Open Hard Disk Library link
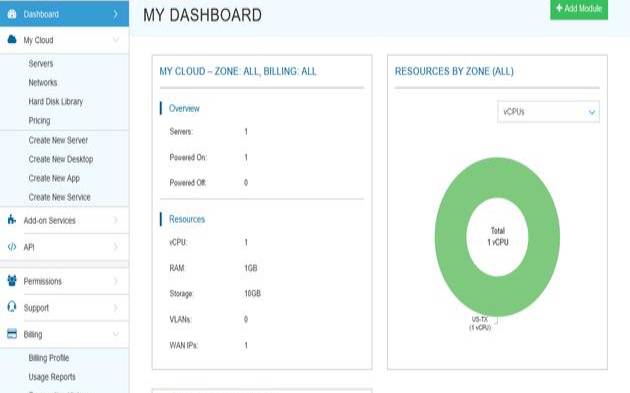This screenshot has width=630, height=393. tap(55, 101)
